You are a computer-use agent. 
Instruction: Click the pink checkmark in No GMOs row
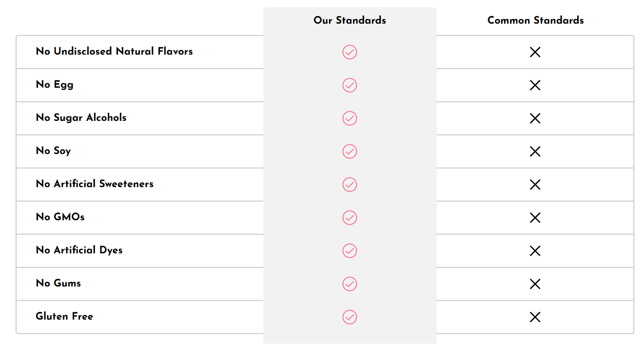pos(350,218)
